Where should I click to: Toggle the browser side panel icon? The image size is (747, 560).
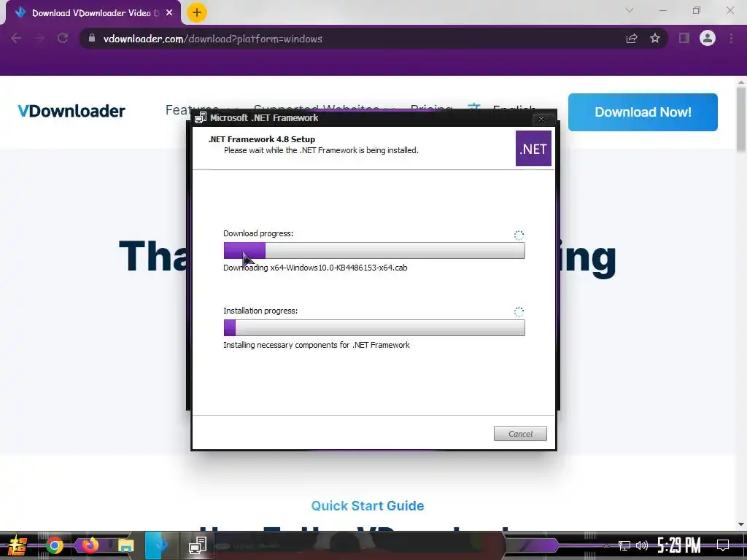pyautogui.click(x=684, y=38)
